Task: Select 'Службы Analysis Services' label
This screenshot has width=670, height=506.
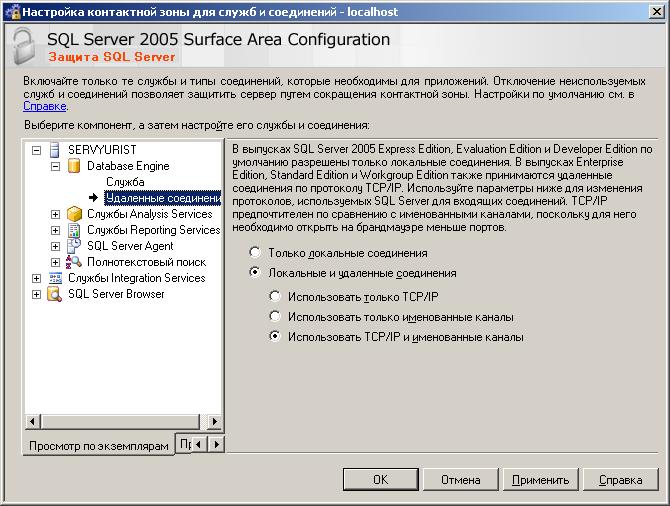Action: pos(150,214)
